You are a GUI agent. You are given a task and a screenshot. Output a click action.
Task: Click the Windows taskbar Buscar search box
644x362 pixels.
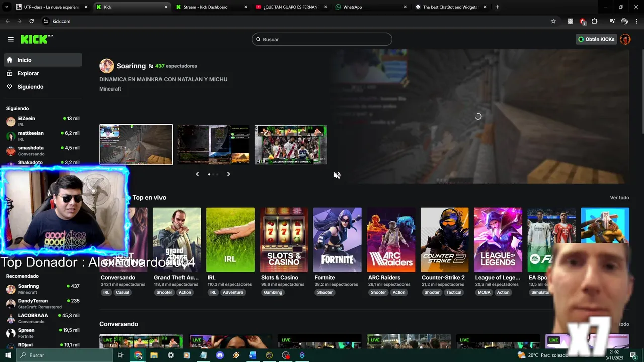tap(64, 355)
